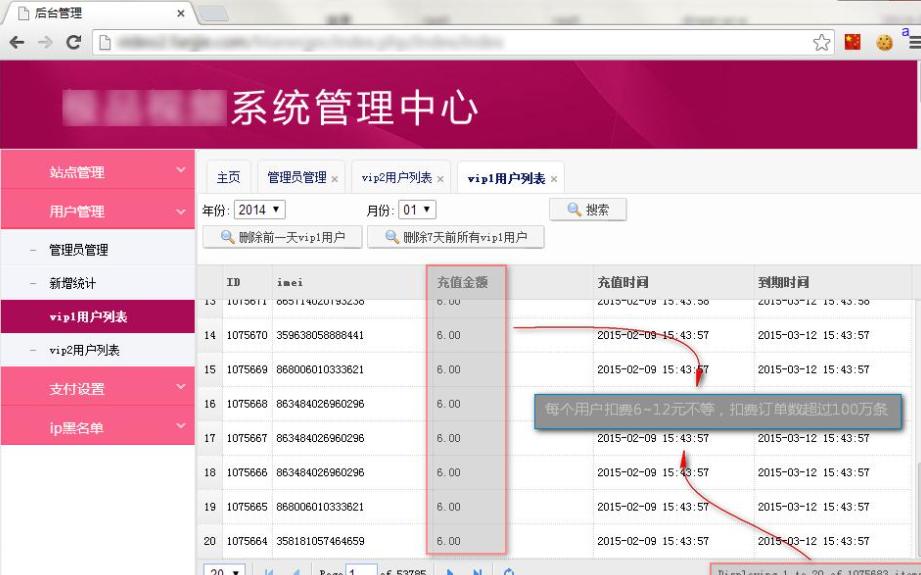Collapse the 用户管理 chevron
Viewport: 921px width, 575px height.
click(181, 211)
